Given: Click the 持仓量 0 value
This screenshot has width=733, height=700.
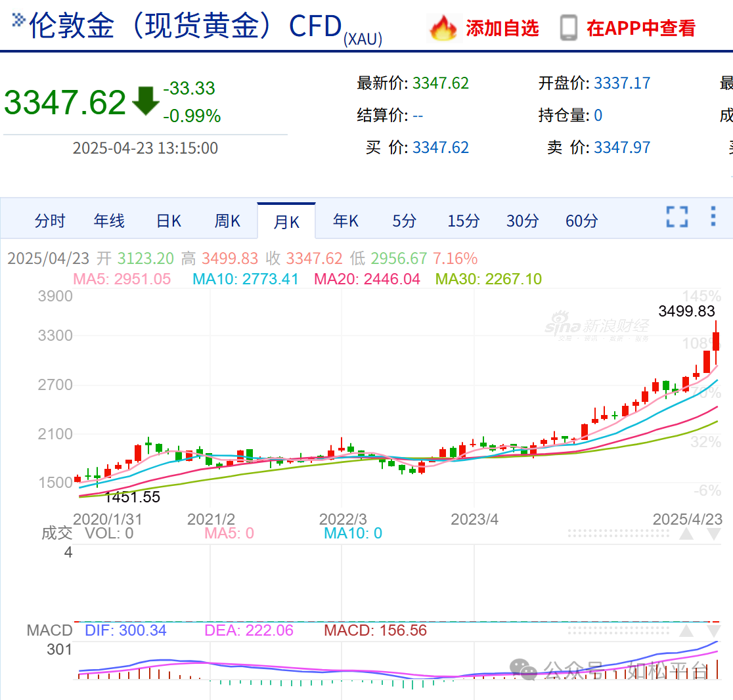Looking at the screenshot, I should [x=598, y=116].
